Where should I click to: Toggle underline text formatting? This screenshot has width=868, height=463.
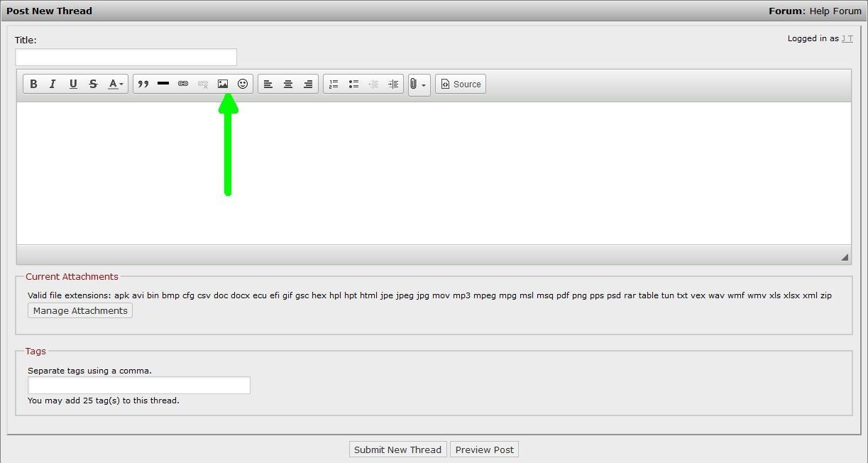[x=73, y=84]
